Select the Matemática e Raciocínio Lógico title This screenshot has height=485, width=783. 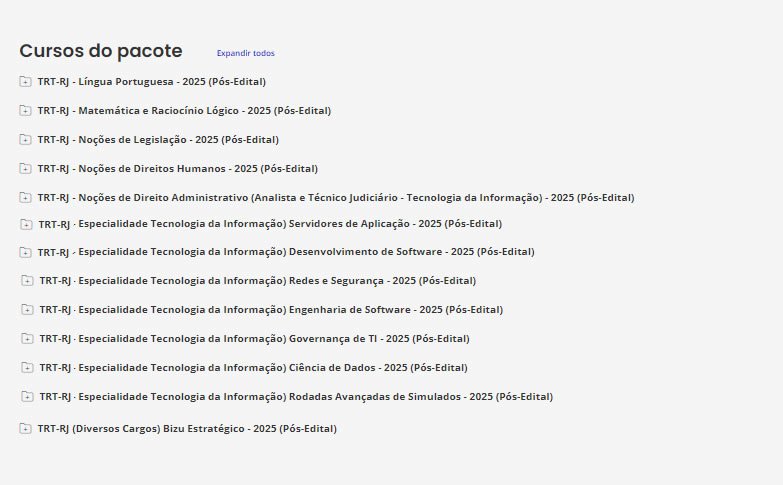coord(184,111)
